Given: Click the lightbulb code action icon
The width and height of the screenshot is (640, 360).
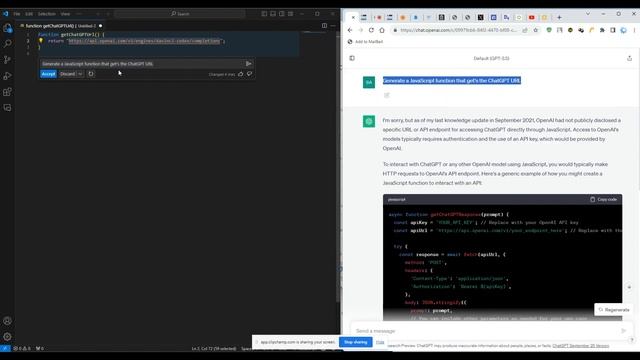Looking at the screenshot, I should pos(40,41).
